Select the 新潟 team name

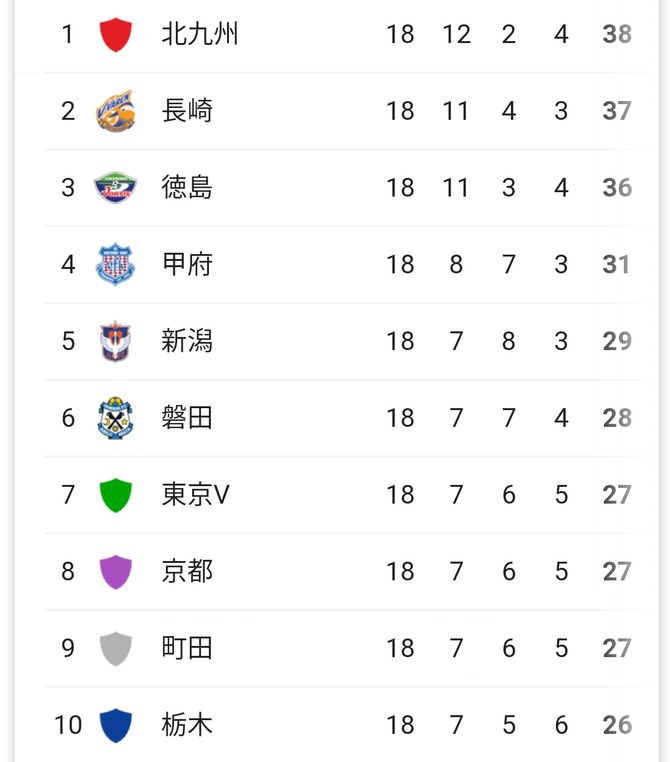point(187,341)
